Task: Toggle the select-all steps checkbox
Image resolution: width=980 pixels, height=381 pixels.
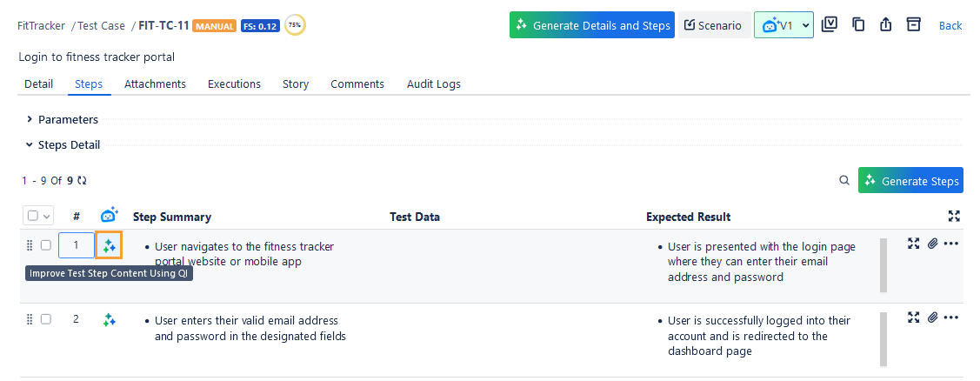Action: click(x=33, y=216)
